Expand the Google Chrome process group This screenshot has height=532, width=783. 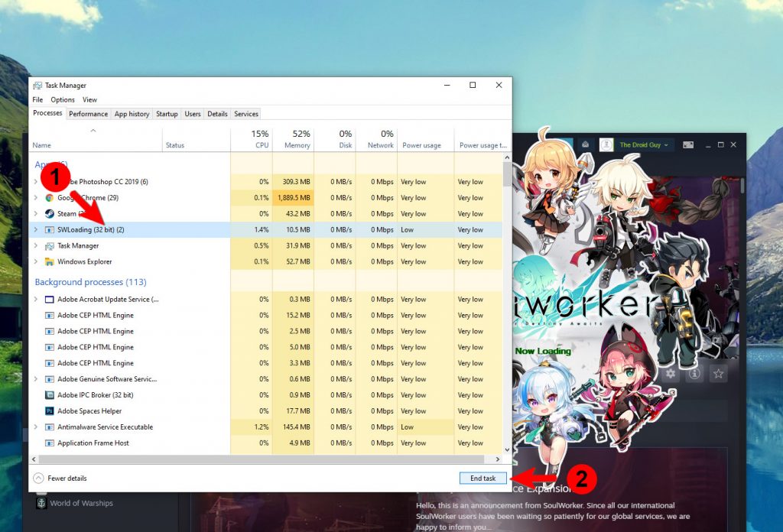[35, 198]
